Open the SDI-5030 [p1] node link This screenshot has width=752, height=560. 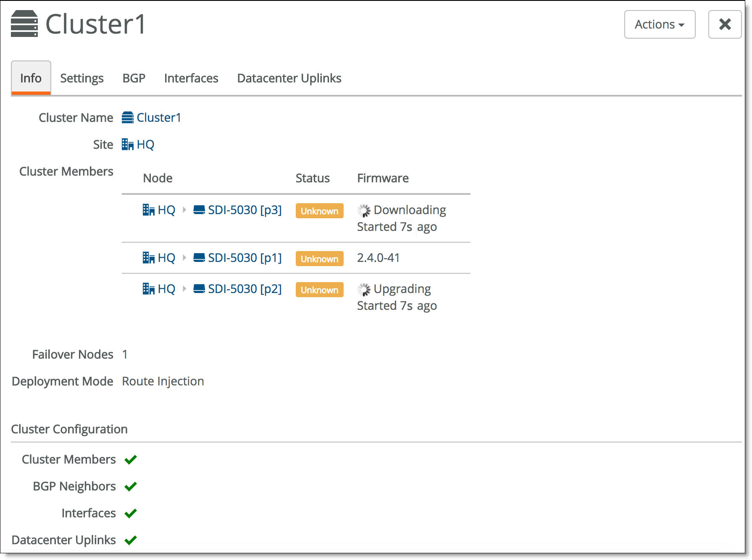(245, 258)
